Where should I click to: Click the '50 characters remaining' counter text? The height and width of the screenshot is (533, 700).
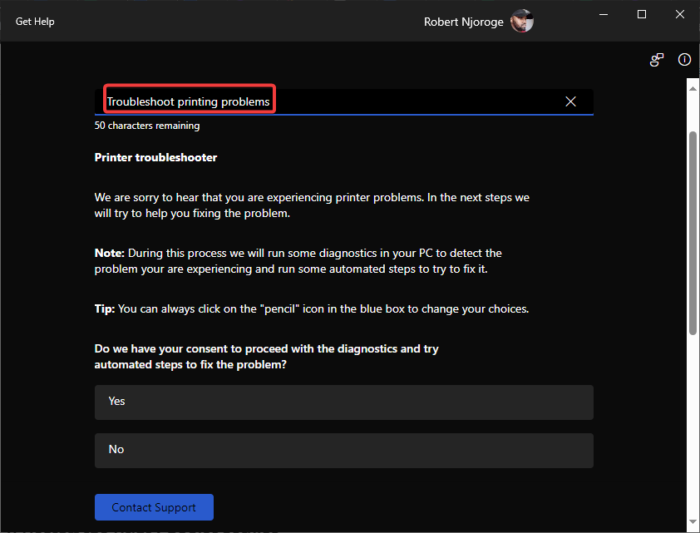point(147,126)
